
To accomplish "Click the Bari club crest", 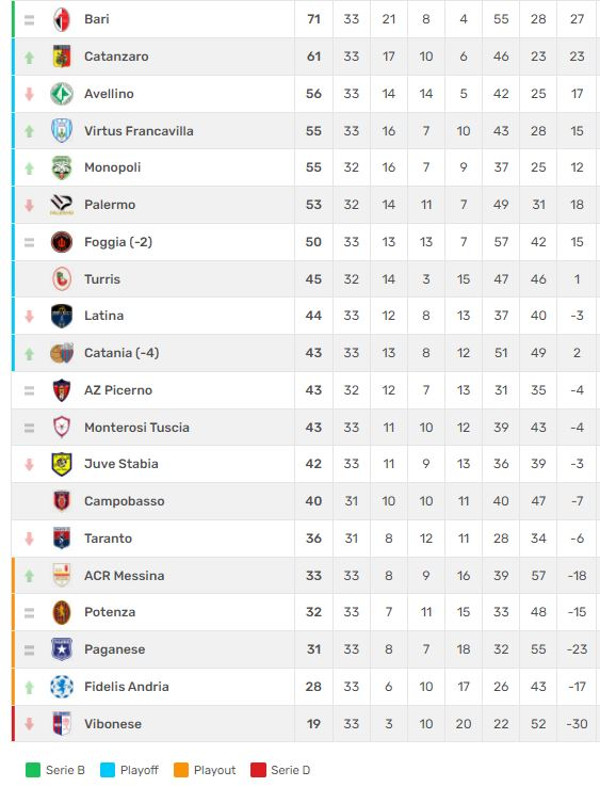I will 62,20.
